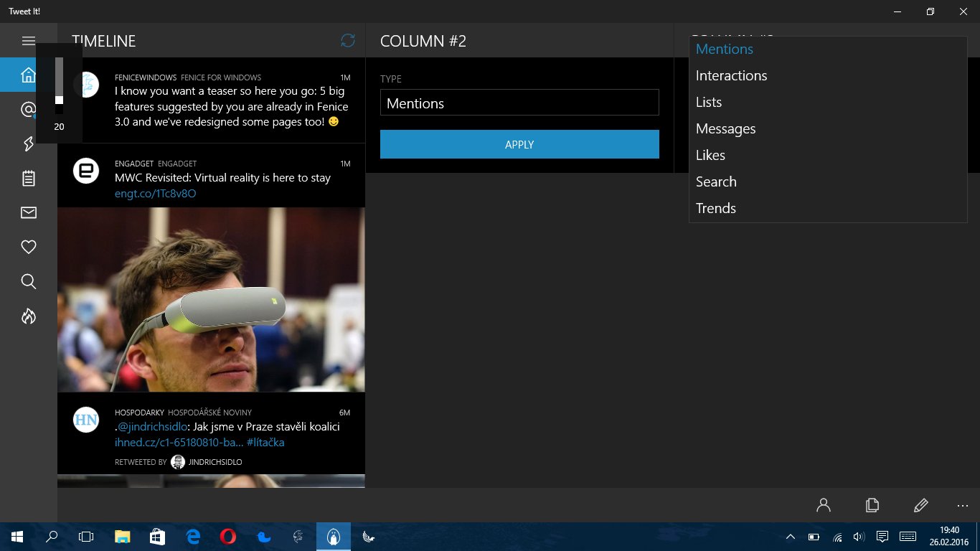The image size is (980, 551).
Task: Launch Opera from the taskbar
Action: (x=228, y=537)
